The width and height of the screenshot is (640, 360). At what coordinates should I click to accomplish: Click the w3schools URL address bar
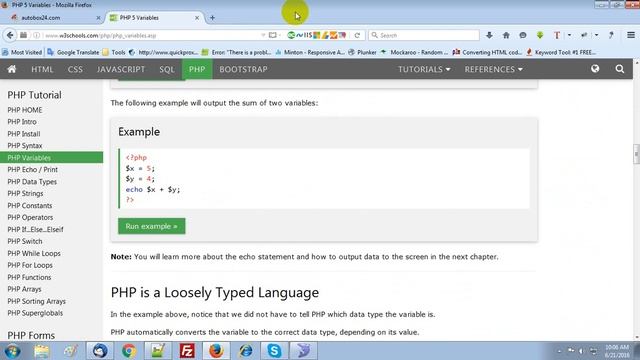(x=151, y=36)
